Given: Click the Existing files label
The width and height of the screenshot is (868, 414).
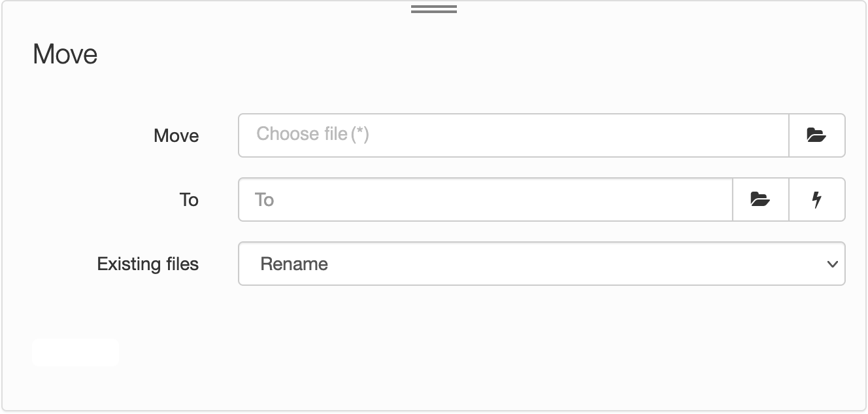Looking at the screenshot, I should [x=148, y=264].
